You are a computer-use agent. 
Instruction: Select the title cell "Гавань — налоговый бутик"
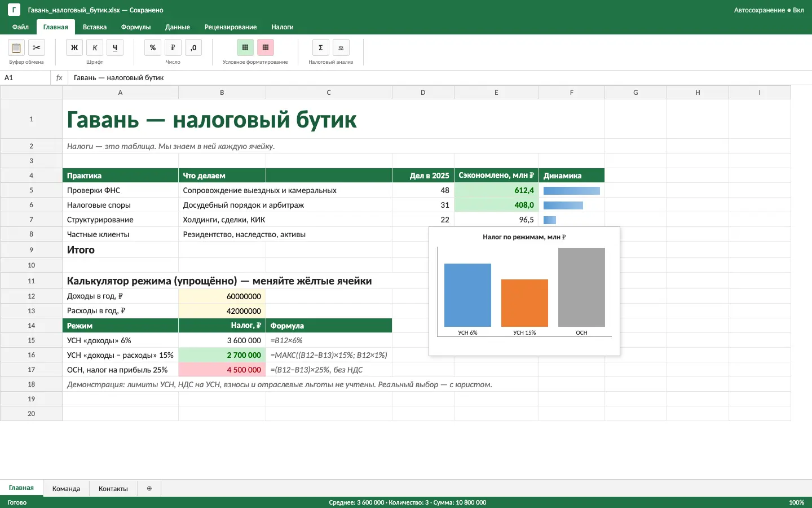pos(333,119)
